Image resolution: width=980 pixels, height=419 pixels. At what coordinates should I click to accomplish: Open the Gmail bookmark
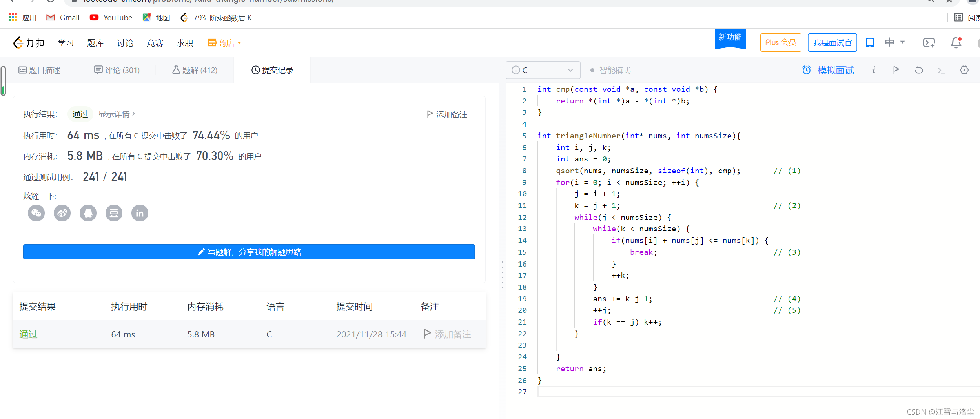coord(63,18)
